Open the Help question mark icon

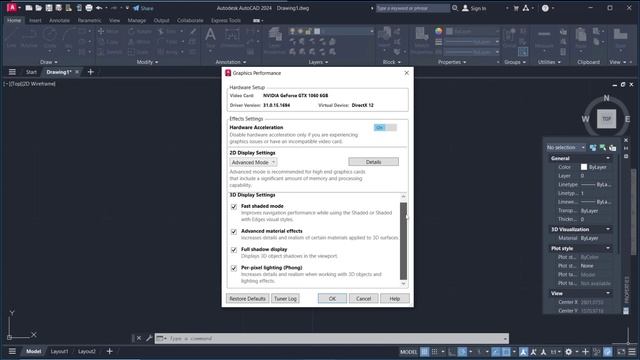(545, 8)
